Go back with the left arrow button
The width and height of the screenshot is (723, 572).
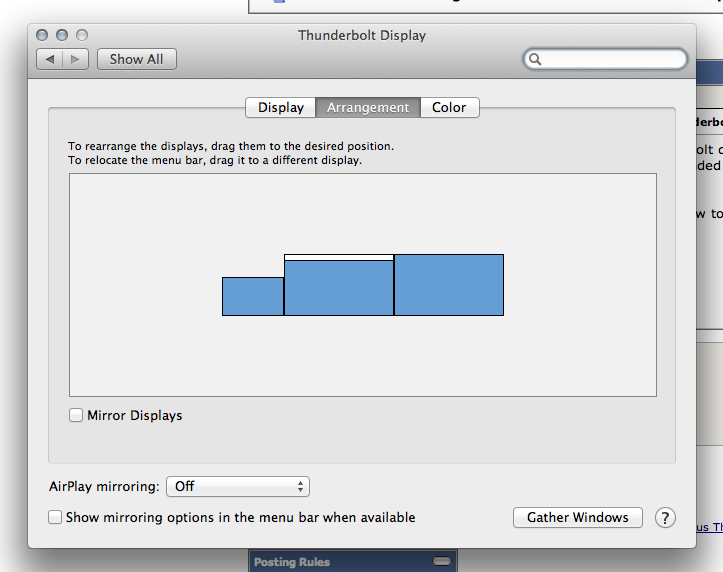(49, 59)
